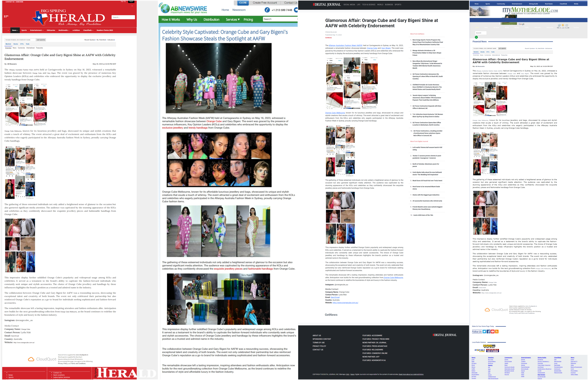Click ABNewswire blue phone icon
588x380 pixels.
267,10
